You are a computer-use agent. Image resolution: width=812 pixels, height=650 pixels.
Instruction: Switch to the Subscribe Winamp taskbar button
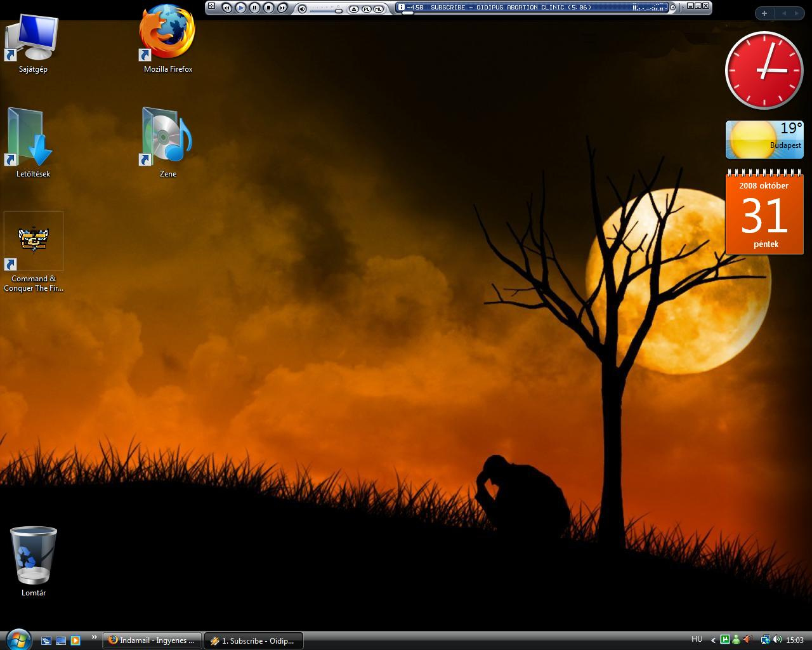click(253, 640)
